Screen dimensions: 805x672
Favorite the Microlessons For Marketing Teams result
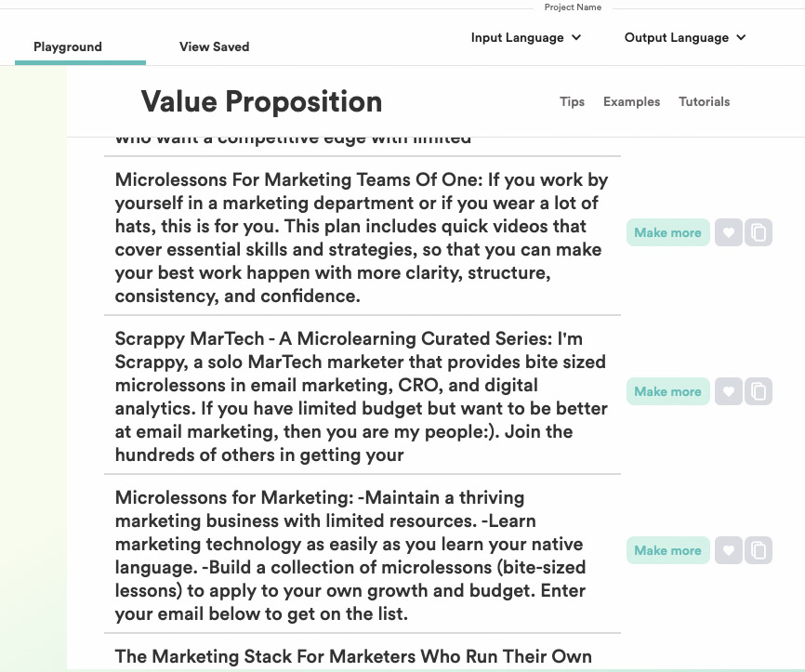pyautogui.click(x=729, y=232)
